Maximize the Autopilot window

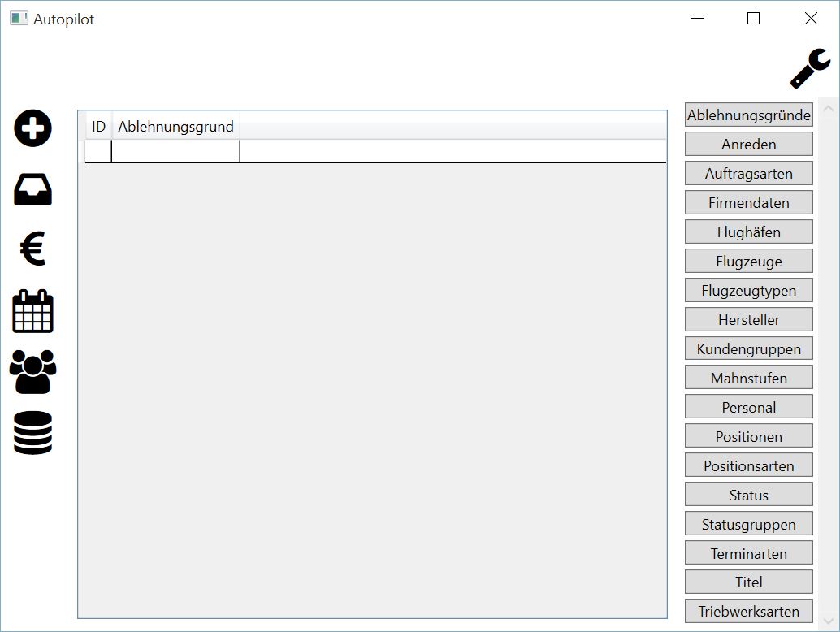[753, 18]
